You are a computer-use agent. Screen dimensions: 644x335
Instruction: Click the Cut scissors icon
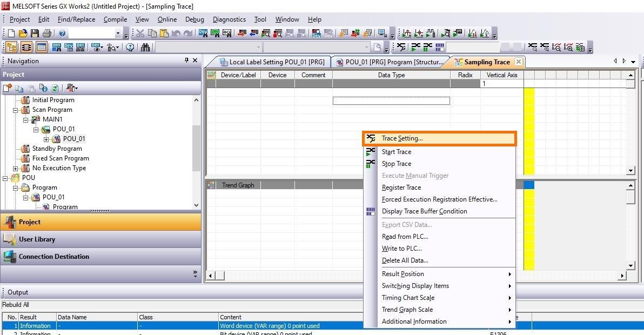click(140, 33)
